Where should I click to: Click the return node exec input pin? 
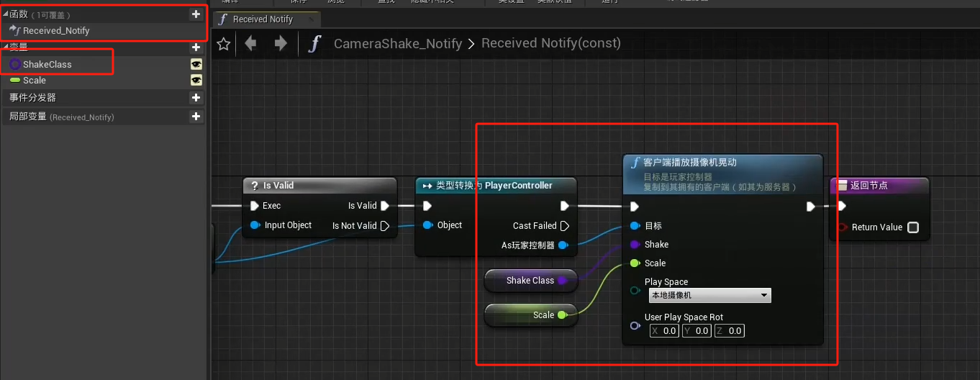[843, 207]
